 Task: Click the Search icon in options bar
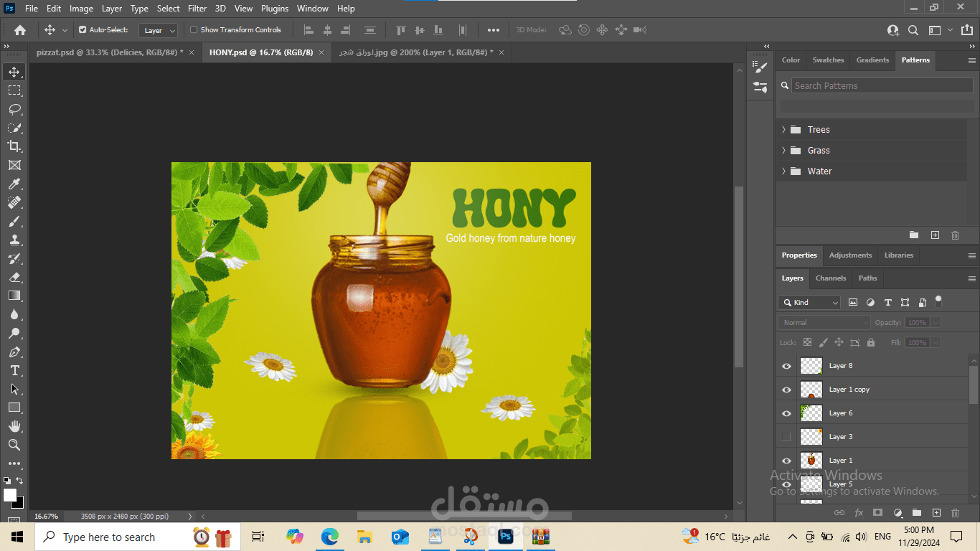913,30
